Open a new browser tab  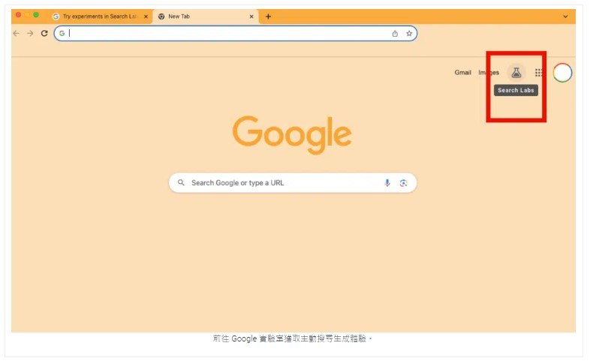(268, 17)
